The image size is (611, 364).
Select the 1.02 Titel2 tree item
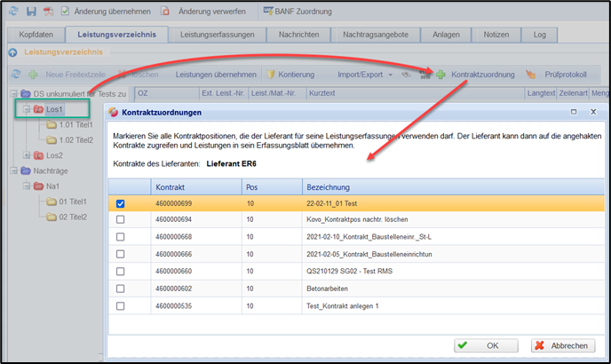pos(75,139)
